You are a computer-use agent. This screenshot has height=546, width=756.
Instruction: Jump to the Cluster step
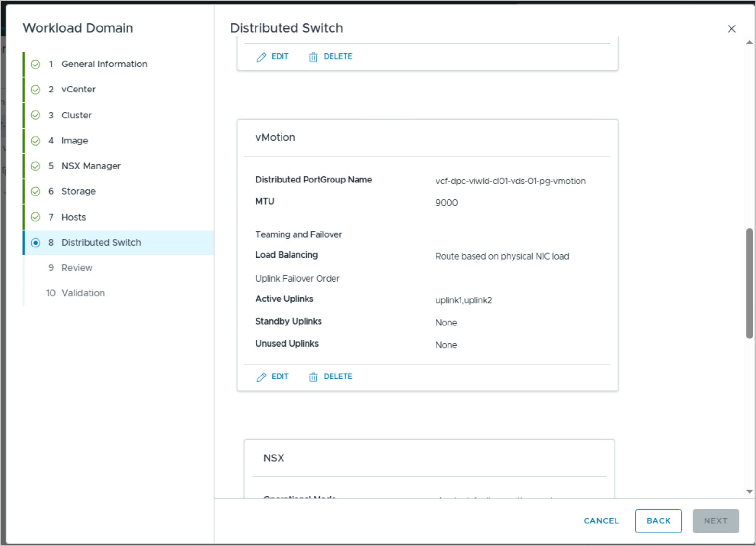pos(77,115)
